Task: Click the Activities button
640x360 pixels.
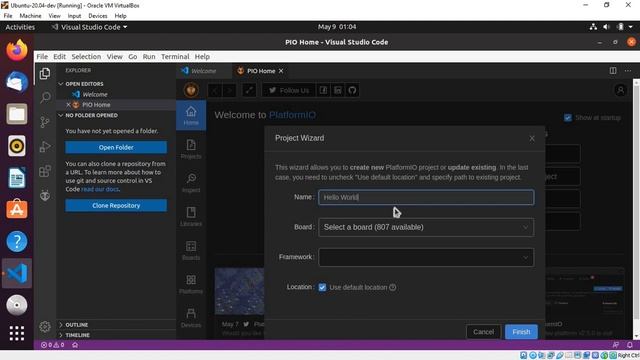Action: [x=20, y=27]
